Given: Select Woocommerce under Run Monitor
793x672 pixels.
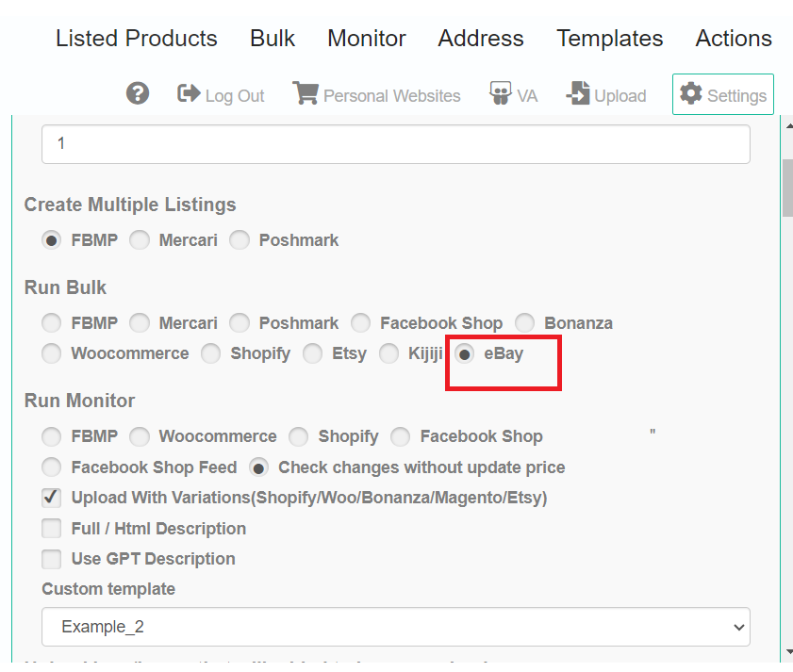Looking at the screenshot, I should coord(139,436).
